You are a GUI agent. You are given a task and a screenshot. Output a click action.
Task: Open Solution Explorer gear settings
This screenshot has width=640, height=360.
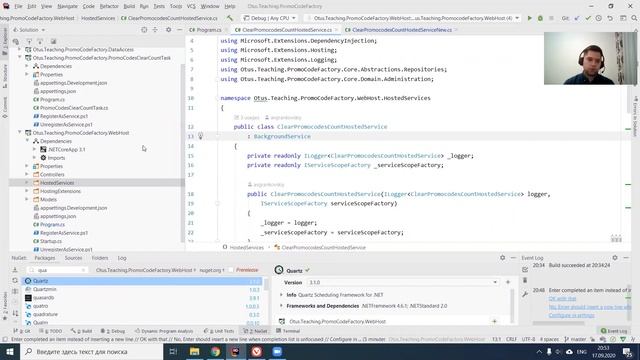pyautogui.click(x=168, y=30)
